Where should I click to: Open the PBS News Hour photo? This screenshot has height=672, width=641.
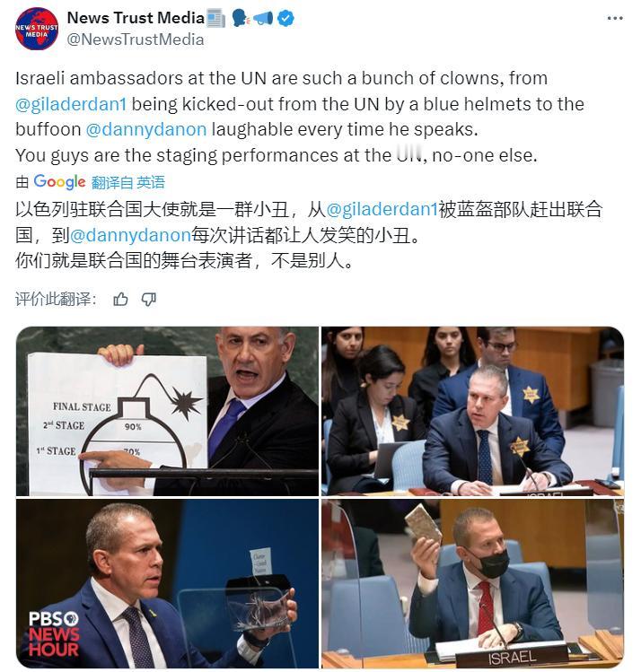coord(167,583)
